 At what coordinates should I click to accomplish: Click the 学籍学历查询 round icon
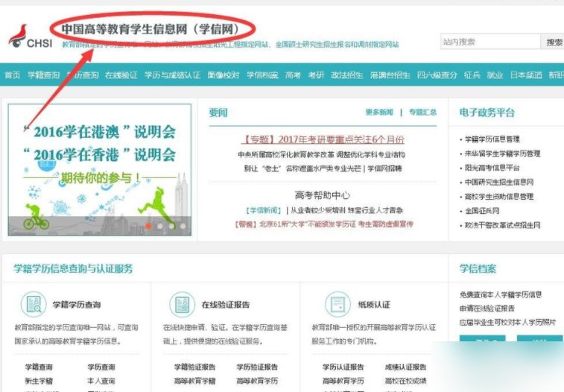tap(34, 304)
